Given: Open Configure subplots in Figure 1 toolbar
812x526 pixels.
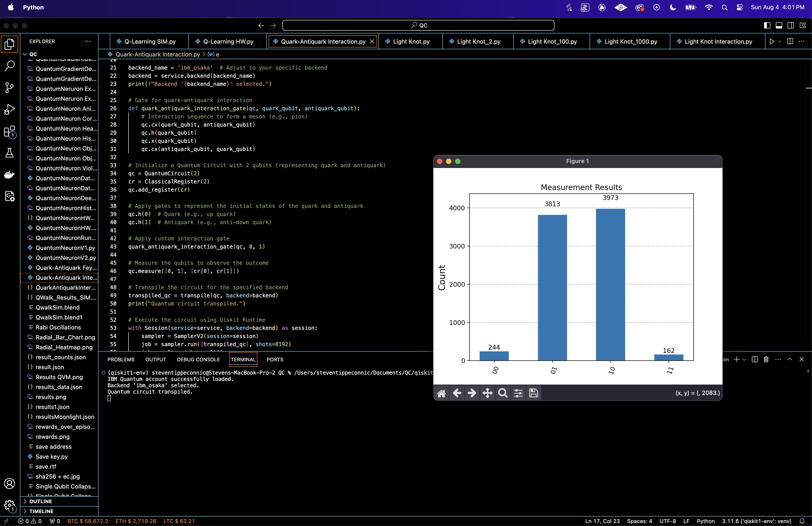Looking at the screenshot, I should click(x=518, y=393).
